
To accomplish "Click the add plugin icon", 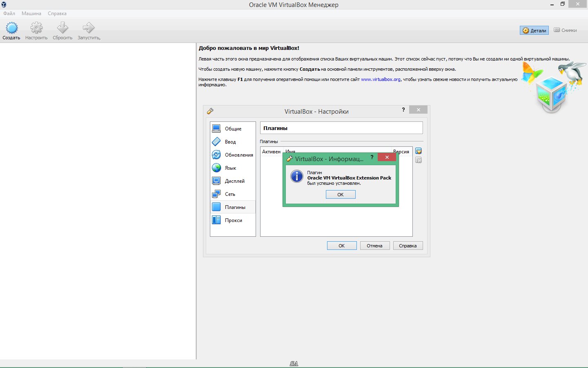I will click(x=419, y=151).
